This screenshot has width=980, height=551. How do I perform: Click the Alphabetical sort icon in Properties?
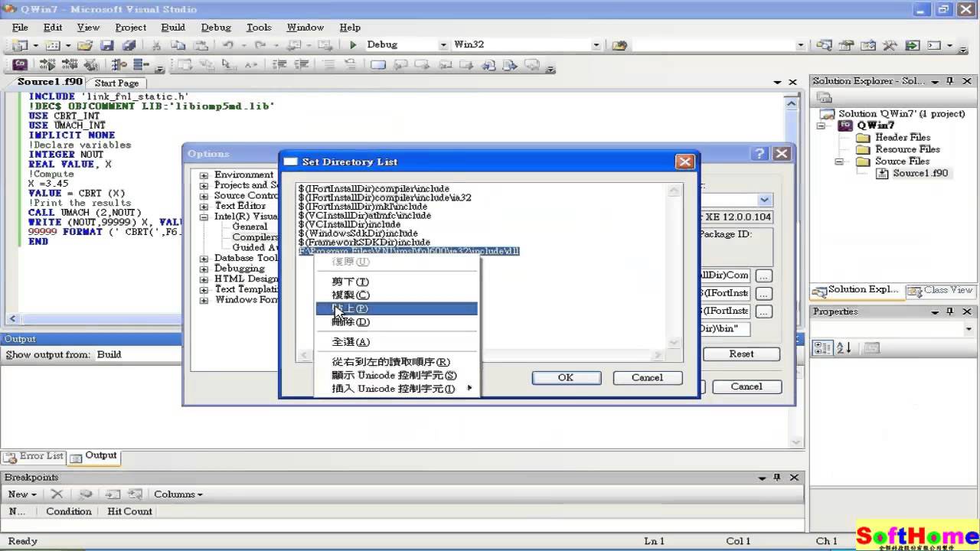point(844,348)
